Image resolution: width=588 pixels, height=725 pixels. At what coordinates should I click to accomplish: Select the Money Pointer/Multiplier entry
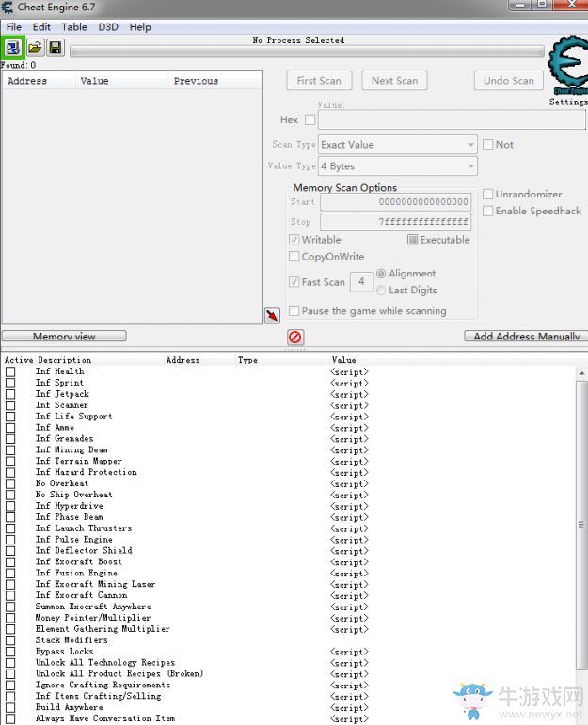[x=93, y=618]
